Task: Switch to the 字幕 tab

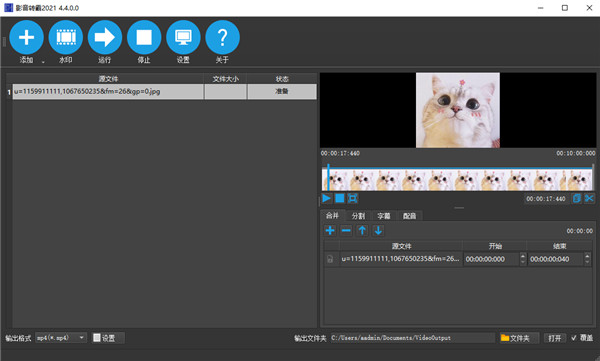Action: tap(384, 216)
